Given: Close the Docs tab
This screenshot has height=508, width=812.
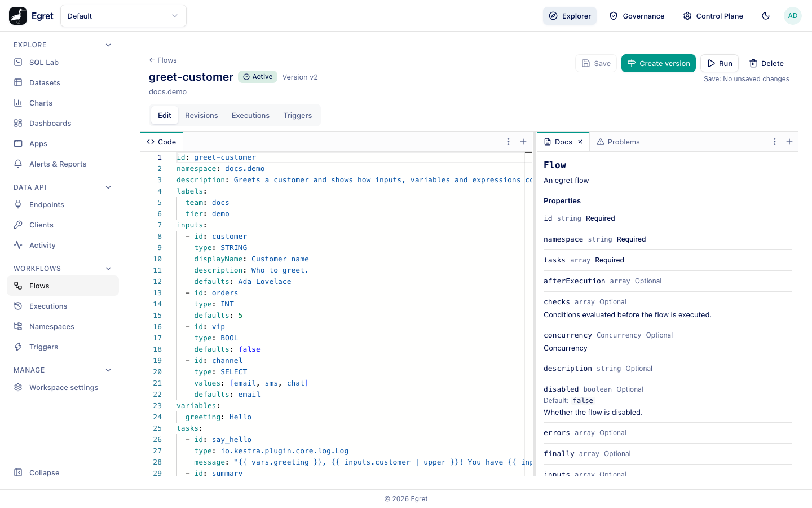Looking at the screenshot, I should (x=580, y=142).
